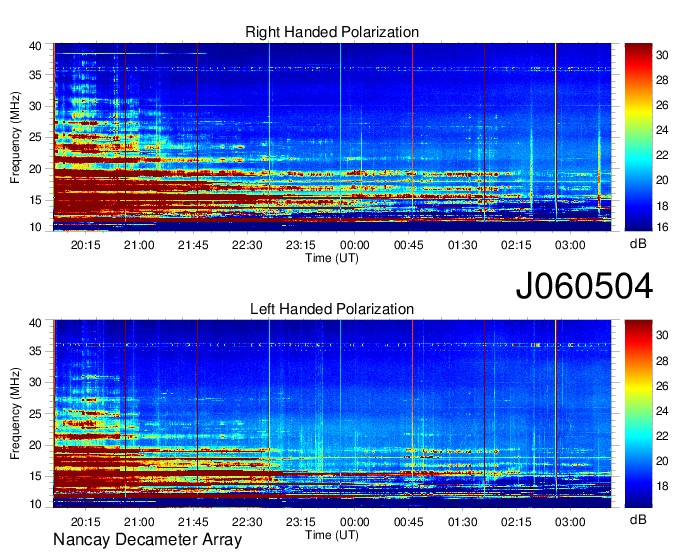Click the 02:15 tick under Right Handed plot

516,245
